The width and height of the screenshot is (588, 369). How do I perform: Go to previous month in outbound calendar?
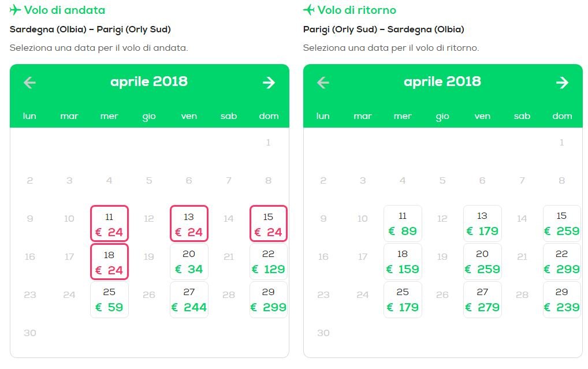click(29, 83)
